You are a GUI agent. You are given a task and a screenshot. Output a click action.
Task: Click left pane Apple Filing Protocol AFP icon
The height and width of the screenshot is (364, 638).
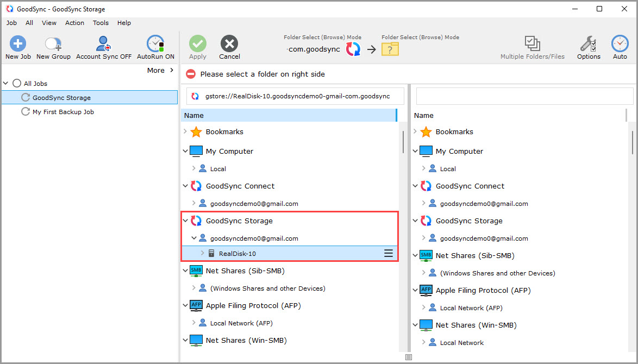pyautogui.click(x=196, y=305)
